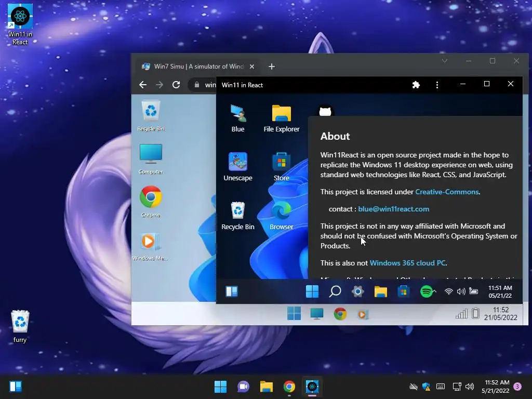Open widgets icon in Win11 React taskbar
Image resolution: width=532 pixels, height=399 pixels.
(x=232, y=291)
